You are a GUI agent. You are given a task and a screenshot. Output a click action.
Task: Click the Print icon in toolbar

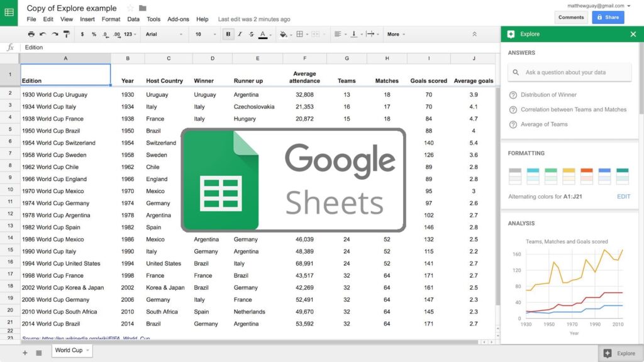31,34
